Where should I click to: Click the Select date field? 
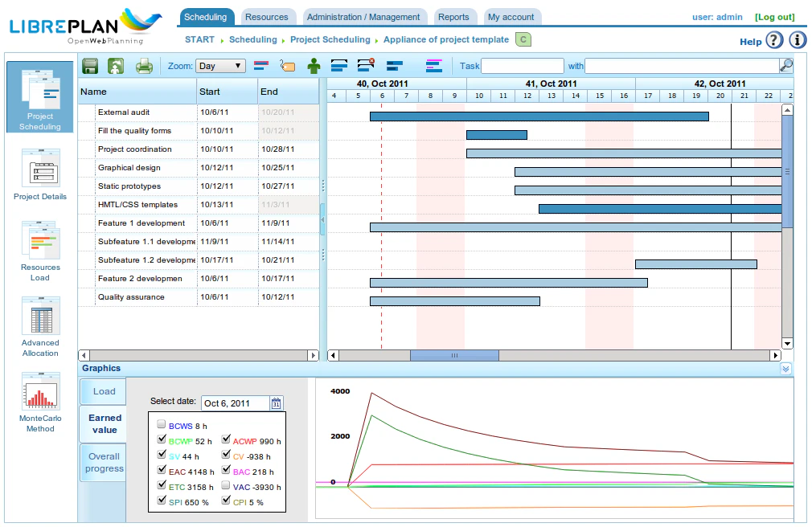point(236,402)
